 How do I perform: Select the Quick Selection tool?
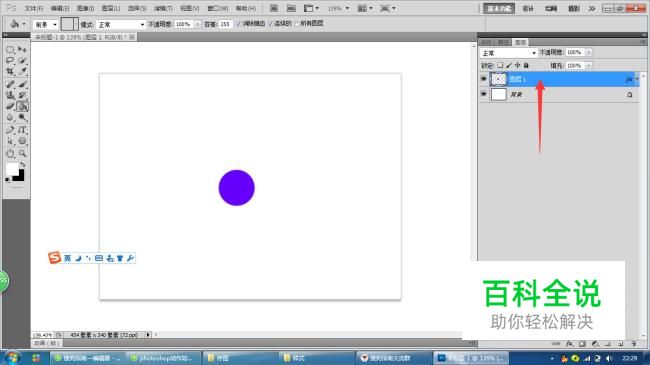coord(22,61)
